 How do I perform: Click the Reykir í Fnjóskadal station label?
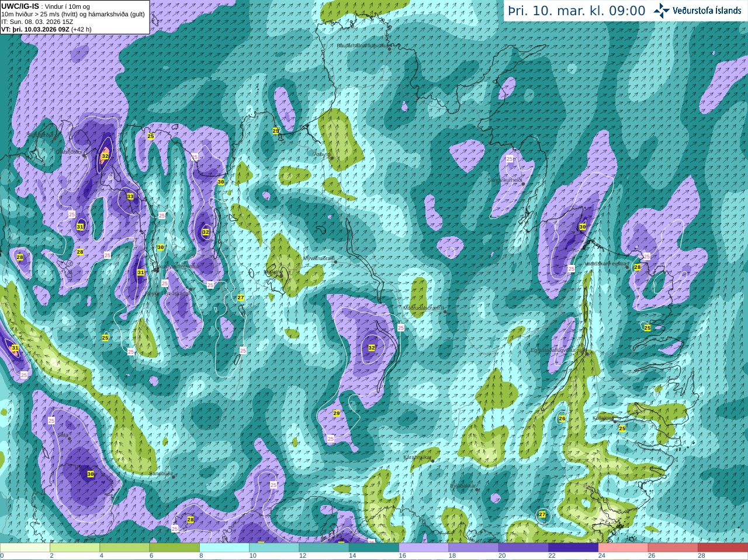point(168,293)
